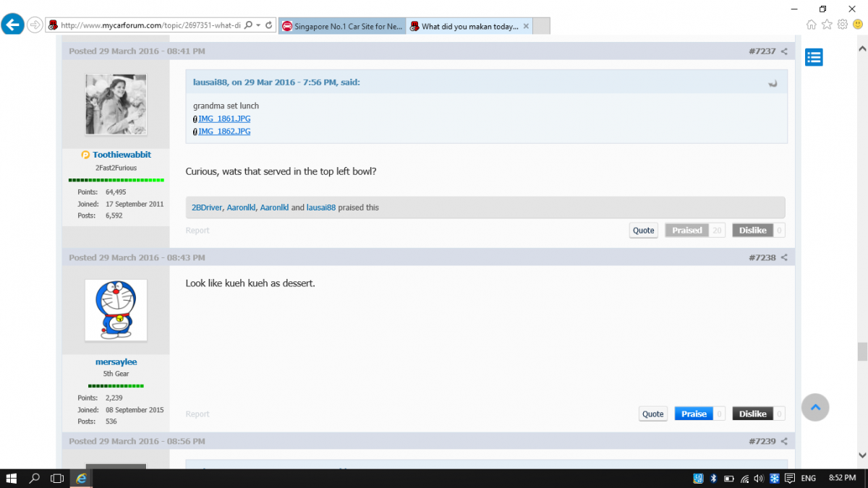
Task: Refresh the page using the reload icon
Action: tap(269, 25)
